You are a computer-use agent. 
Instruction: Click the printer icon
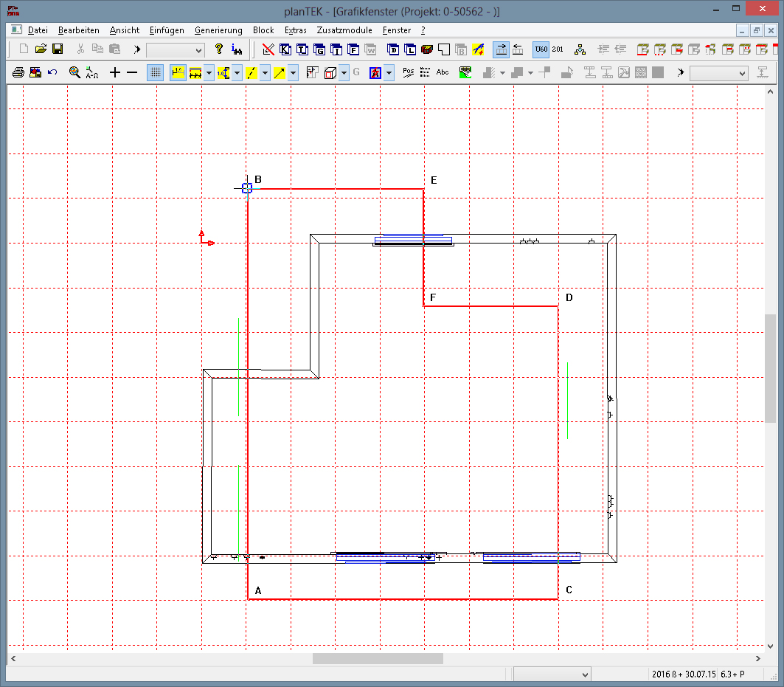click(x=18, y=72)
